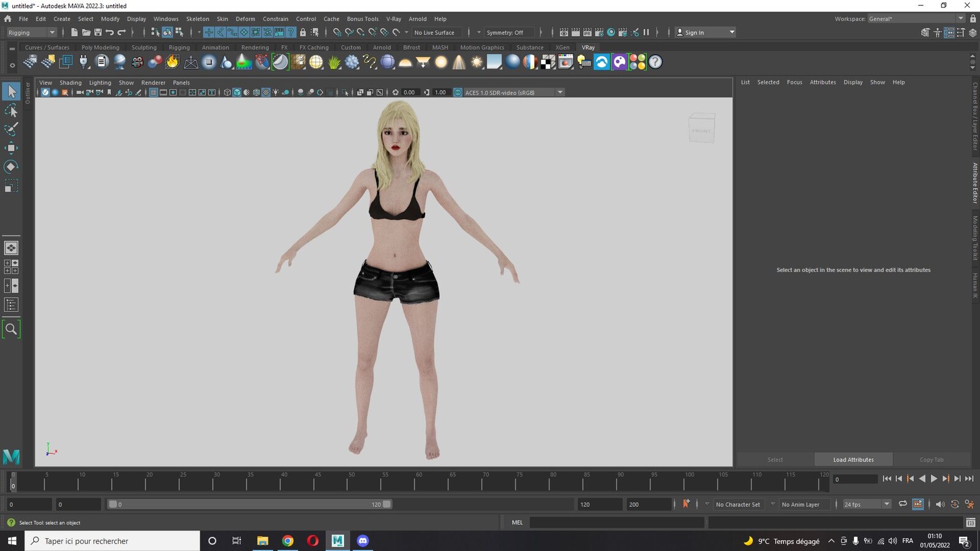The width and height of the screenshot is (980, 551).
Task: Click the help question mark icon on the VRay shelf
Action: click(655, 62)
